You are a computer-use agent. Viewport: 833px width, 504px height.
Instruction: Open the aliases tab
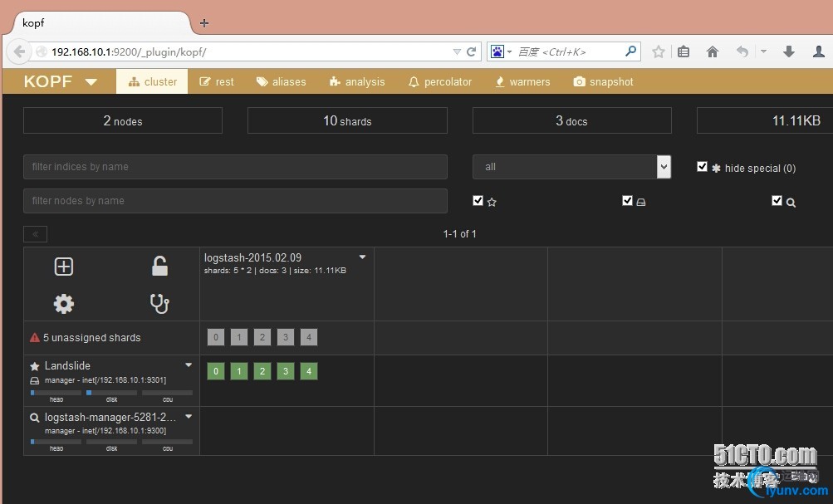click(281, 82)
